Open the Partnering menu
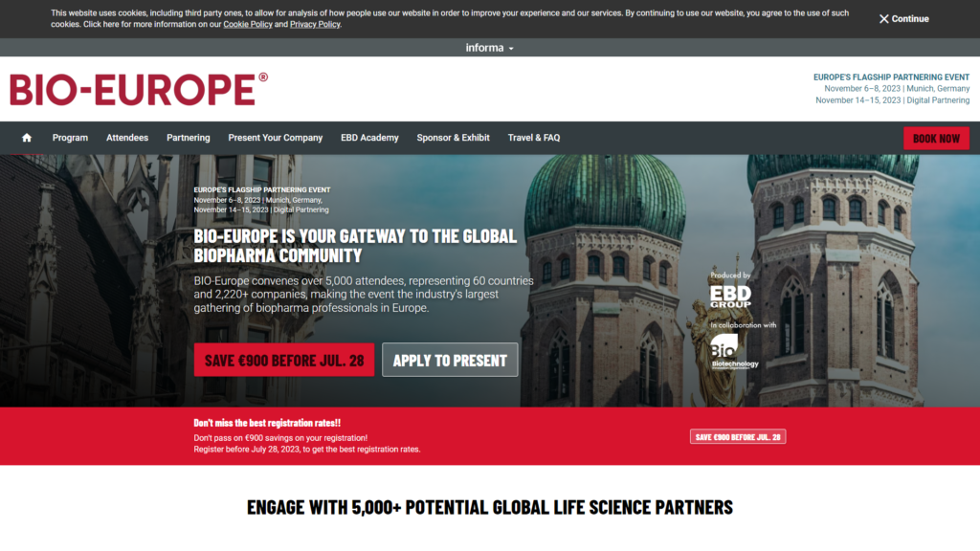Image resolution: width=980 pixels, height=551 pixels. click(189, 138)
